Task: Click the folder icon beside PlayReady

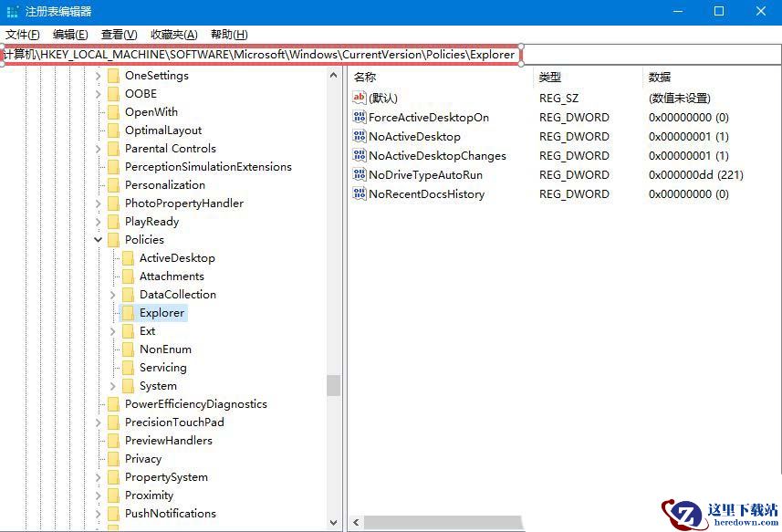Action: point(114,222)
